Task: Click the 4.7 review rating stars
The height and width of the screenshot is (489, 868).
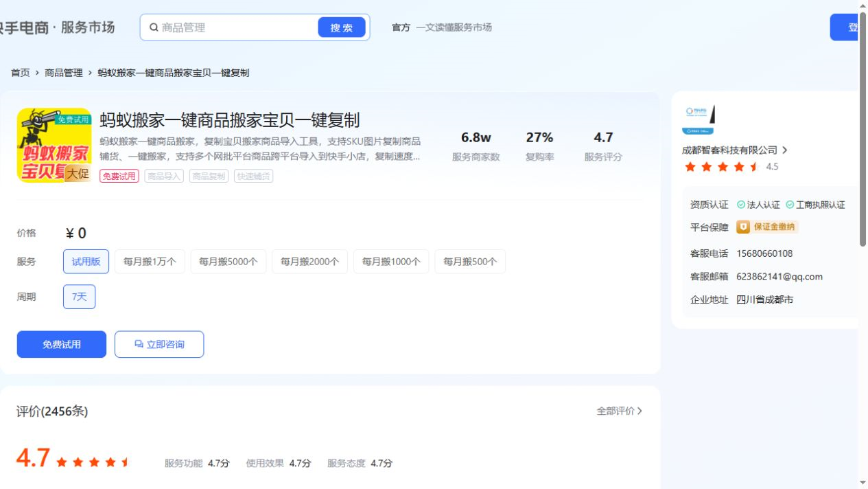Action: [x=93, y=462]
